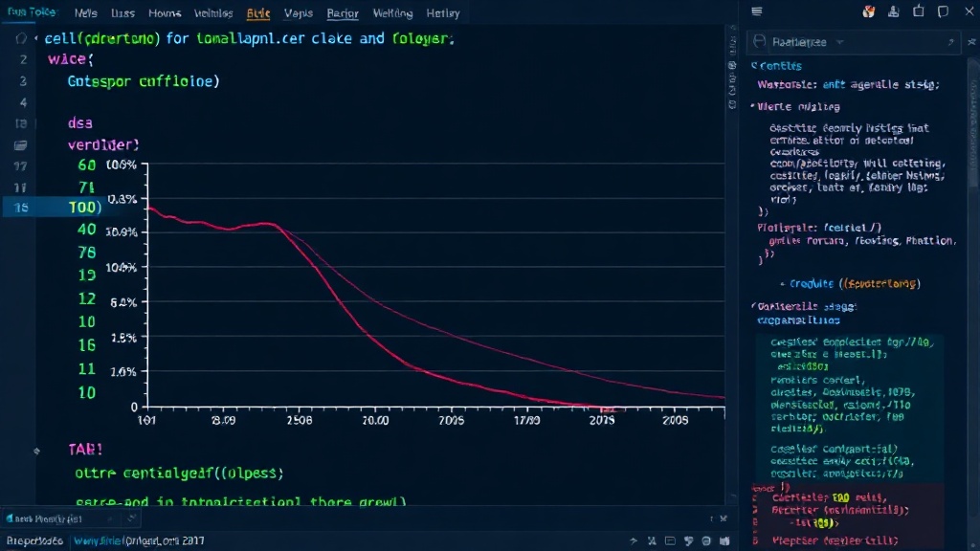Open the hamburger menu in right panel
This screenshot has width=980, height=551.
point(756,11)
